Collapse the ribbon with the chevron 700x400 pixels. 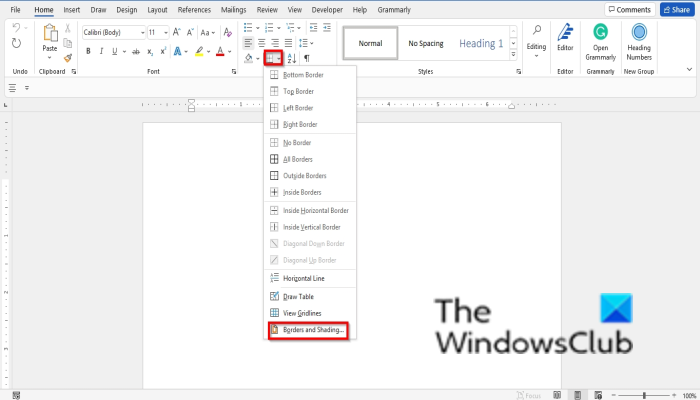click(x=689, y=69)
